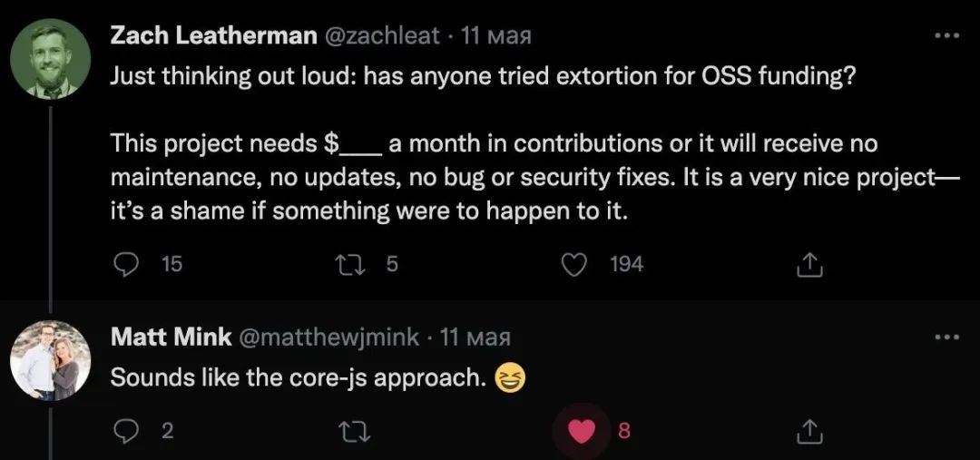980x460 pixels.
Task: Like Zach Leatherman's tweet with 194 likes
Action: tap(573, 265)
